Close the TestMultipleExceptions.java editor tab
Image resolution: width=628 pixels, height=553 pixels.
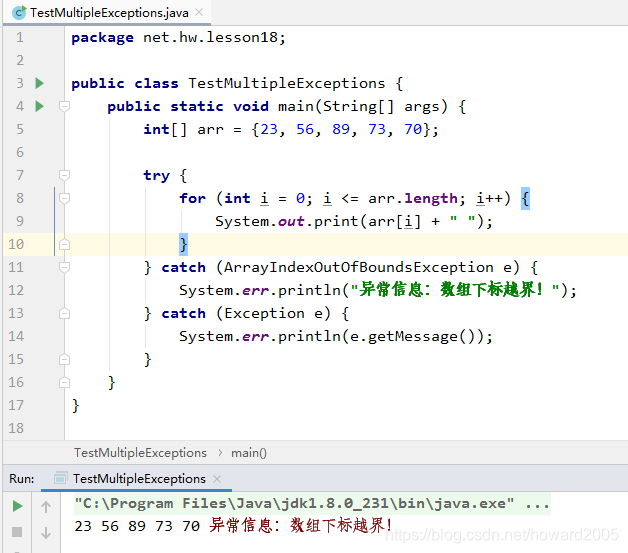click(199, 12)
